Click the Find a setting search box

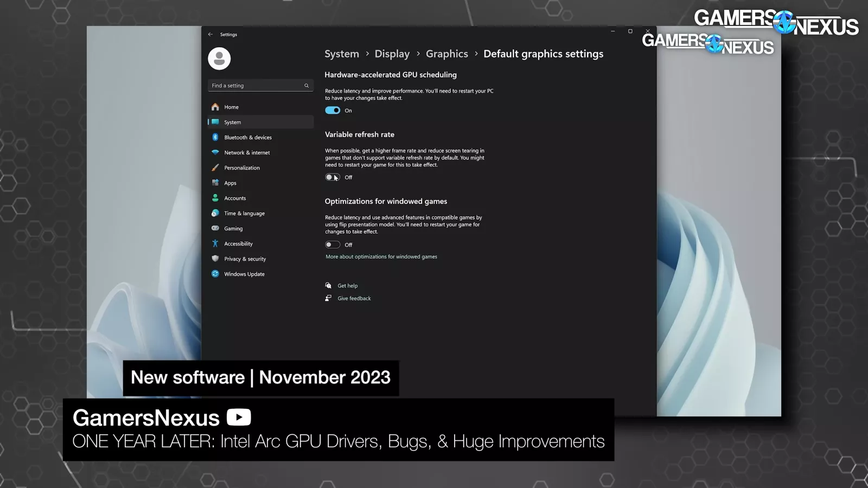point(256,86)
